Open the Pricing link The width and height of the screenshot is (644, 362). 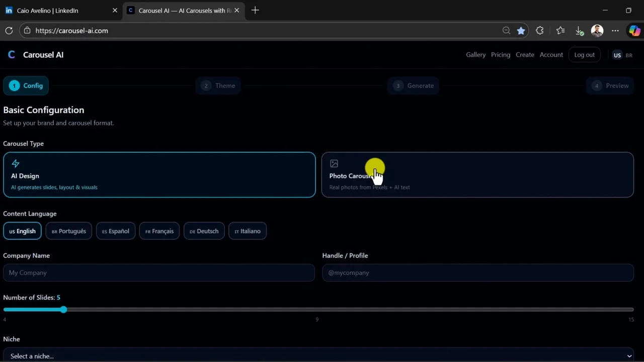(500, 55)
